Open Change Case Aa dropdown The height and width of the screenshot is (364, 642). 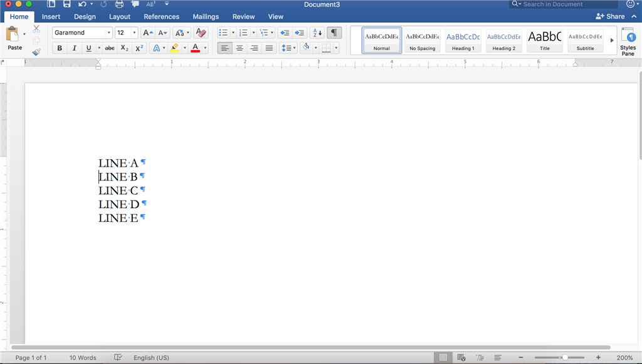181,33
